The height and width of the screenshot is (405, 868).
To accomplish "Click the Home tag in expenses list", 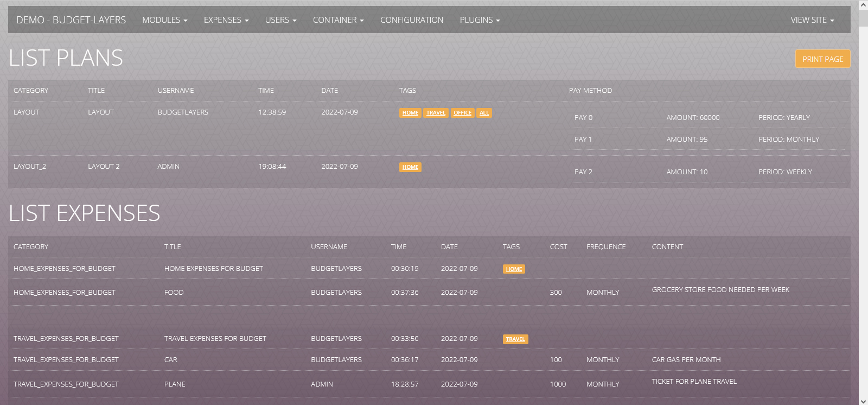I will (x=514, y=269).
